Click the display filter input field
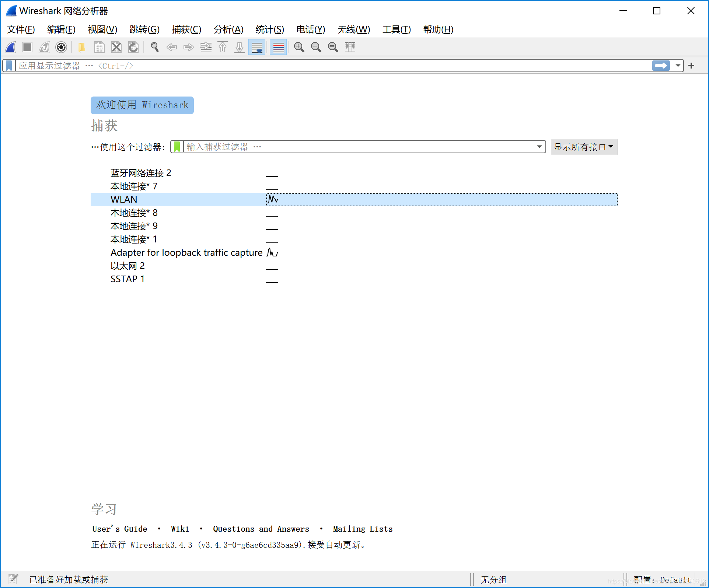This screenshot has width=709, height=588. pos(332,66)
